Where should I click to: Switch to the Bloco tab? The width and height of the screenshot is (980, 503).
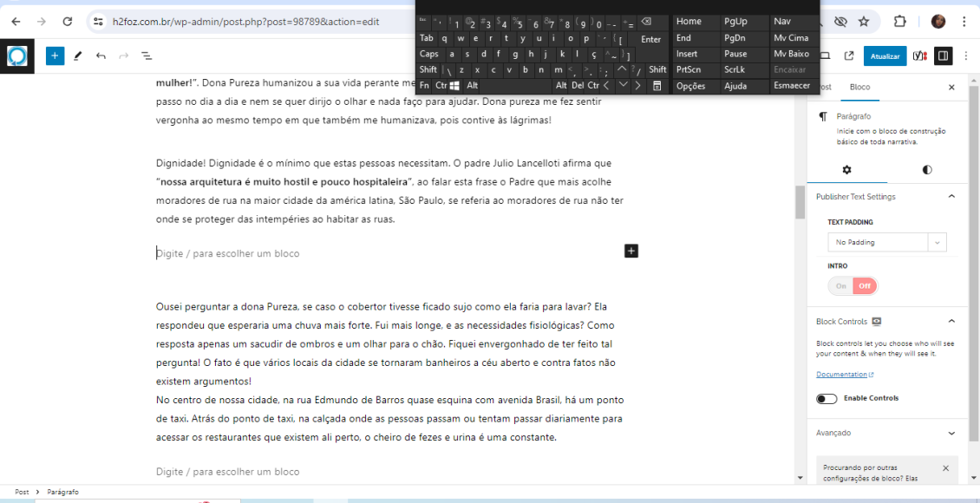(859, 88)
